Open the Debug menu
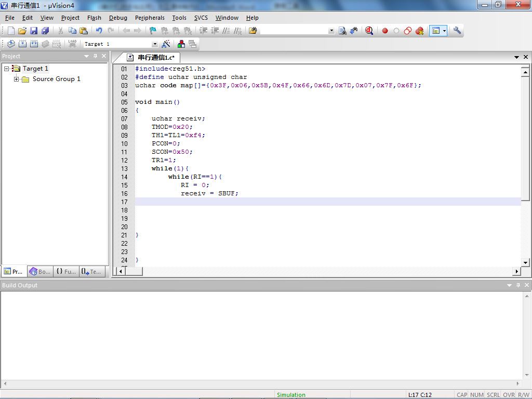Screen dimensions: 532x399 click(118, 18)
